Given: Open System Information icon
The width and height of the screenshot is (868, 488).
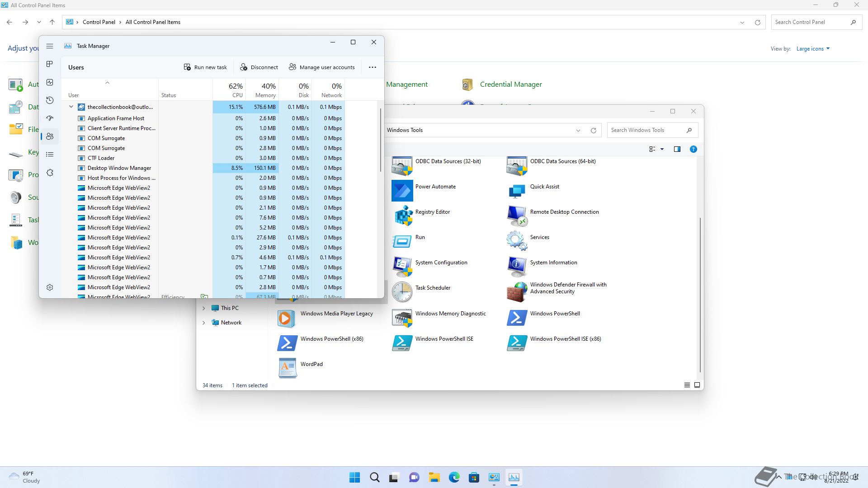Looking at the screenshot, I should [517, 267].
